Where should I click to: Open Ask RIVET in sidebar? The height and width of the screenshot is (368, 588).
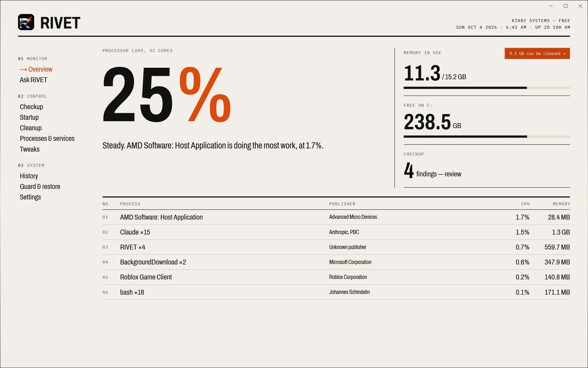click(x=34, y=80)
